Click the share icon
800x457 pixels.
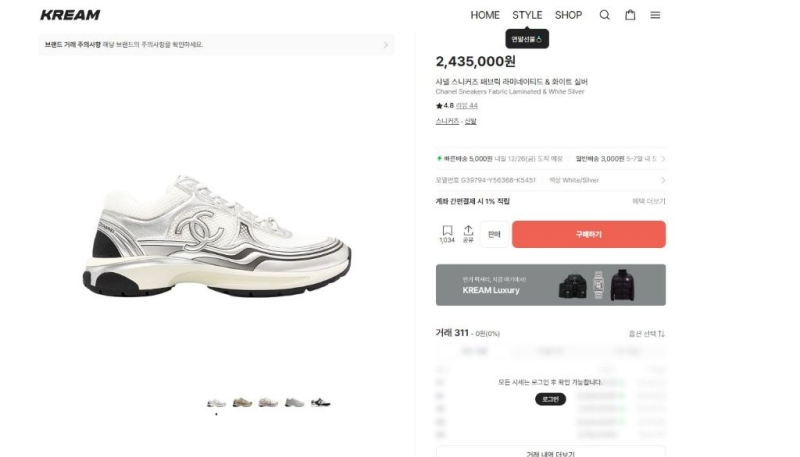(x=468, y=234)
